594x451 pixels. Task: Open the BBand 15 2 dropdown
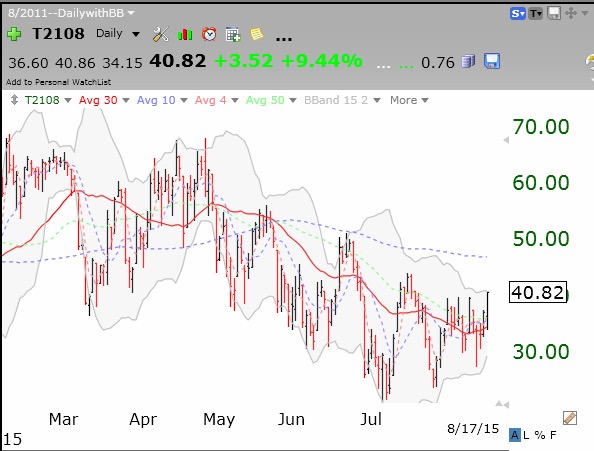point(342,100)
